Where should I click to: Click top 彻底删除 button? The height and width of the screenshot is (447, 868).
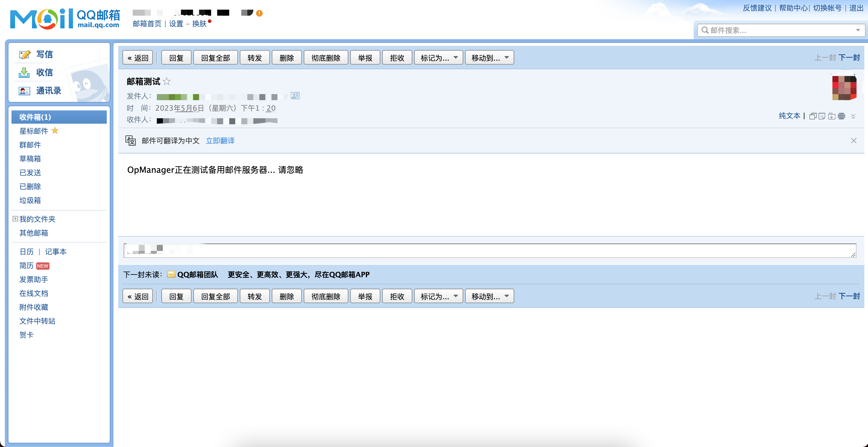point(326,58)
